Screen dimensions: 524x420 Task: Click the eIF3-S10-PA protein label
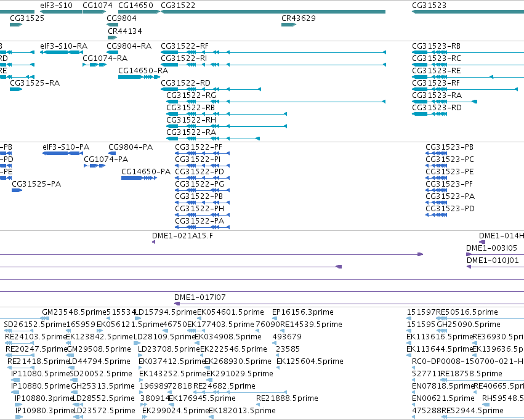pos(66,147)
